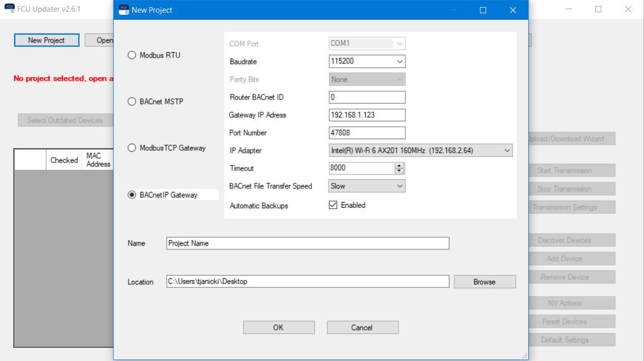This screenshot has height=361, width=644.
Task: Click the Router BACnet ID field
Action: [367, 97]
